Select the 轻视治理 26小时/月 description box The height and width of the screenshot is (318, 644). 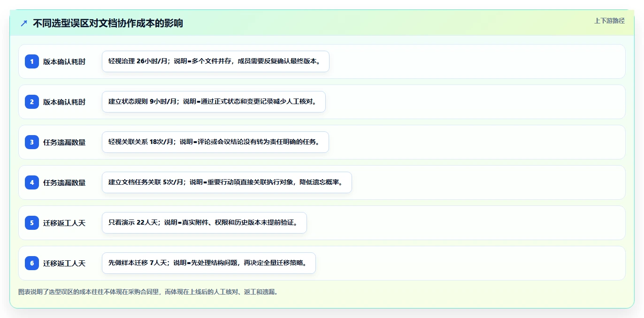[x=215, y=61]
